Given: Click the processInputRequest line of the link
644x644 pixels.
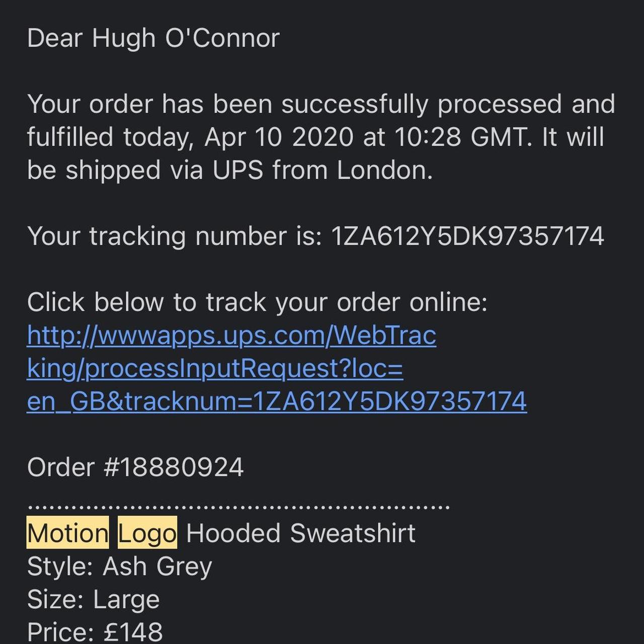Looking at the screenshot, I should coord(215,368).
